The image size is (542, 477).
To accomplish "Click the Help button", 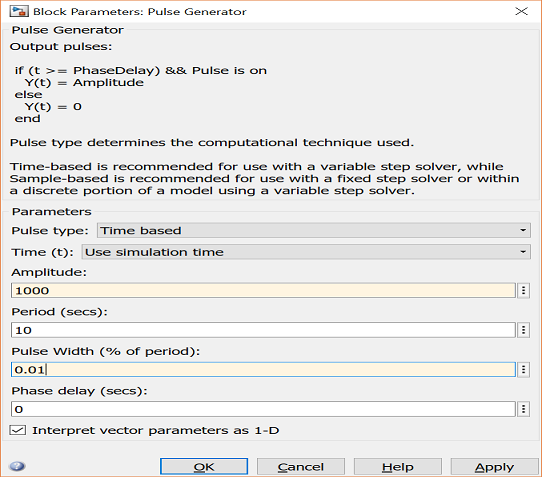I will point(398,467).
